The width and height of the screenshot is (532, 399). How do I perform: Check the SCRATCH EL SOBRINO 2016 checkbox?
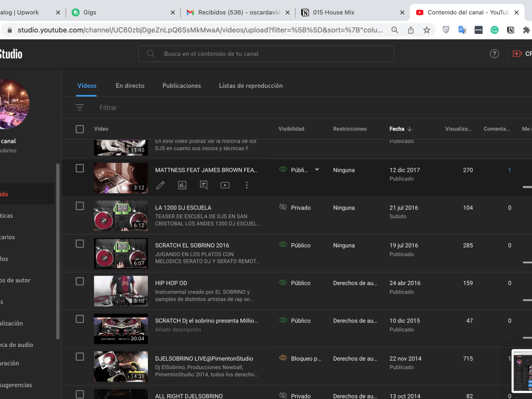tap(80, 244)
